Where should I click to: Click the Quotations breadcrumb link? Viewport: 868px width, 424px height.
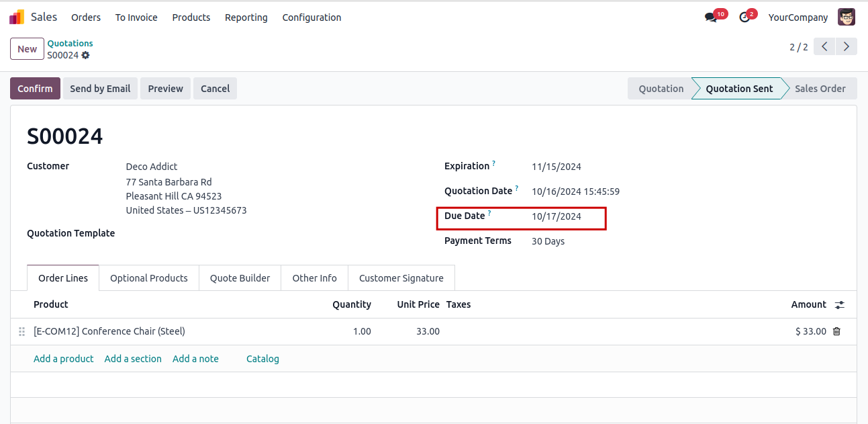click(x=70, y=43)
